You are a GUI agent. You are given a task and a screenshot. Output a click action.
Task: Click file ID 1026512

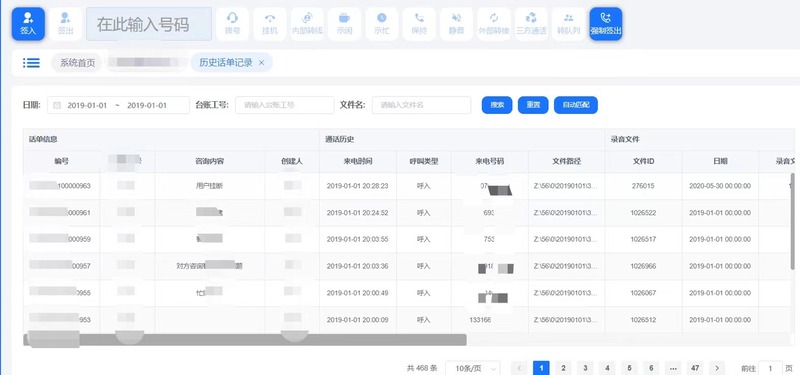pyautogui.click(x=643, y=320)
